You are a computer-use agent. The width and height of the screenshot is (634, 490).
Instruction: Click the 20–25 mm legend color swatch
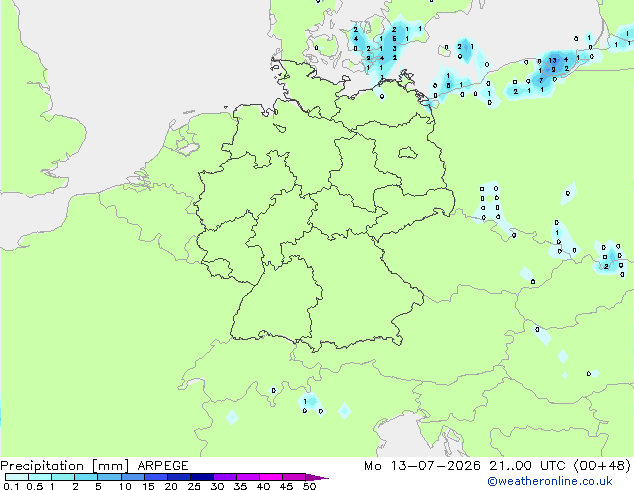tap(178, 477)
